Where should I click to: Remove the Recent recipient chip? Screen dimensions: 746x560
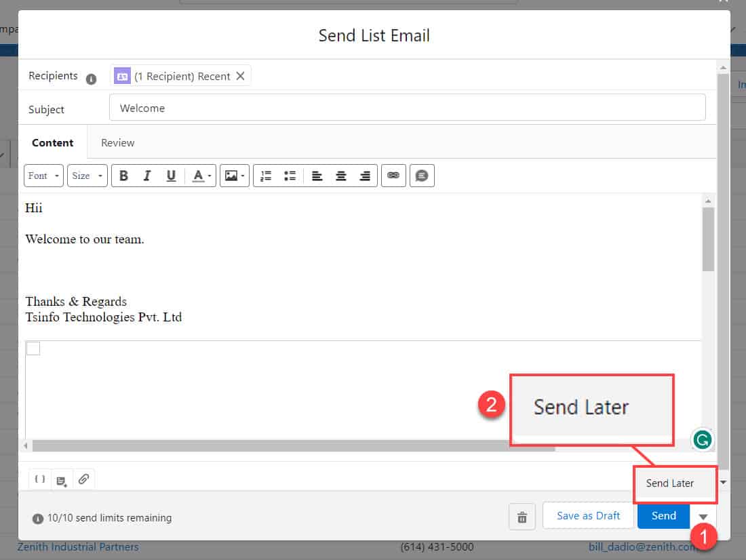tap(241, 76)
